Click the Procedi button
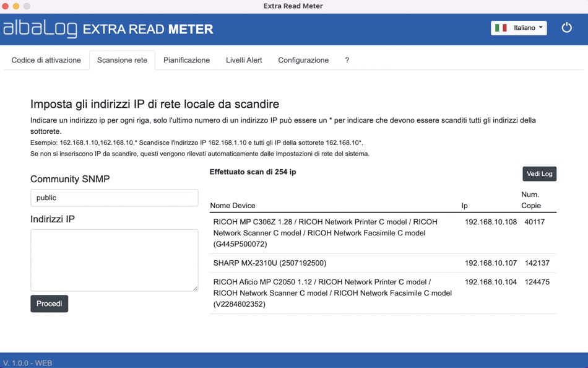 click(x=49, y=304)
